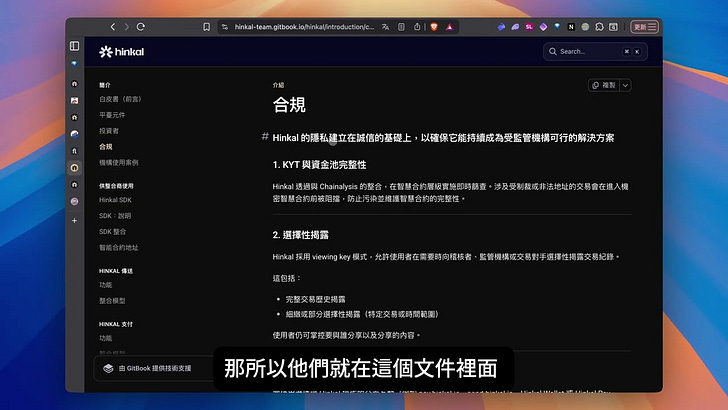Click 由 GitBook 提供技術支援 link
This screenshot has height=410, width=728.
(x=155, y=368)
